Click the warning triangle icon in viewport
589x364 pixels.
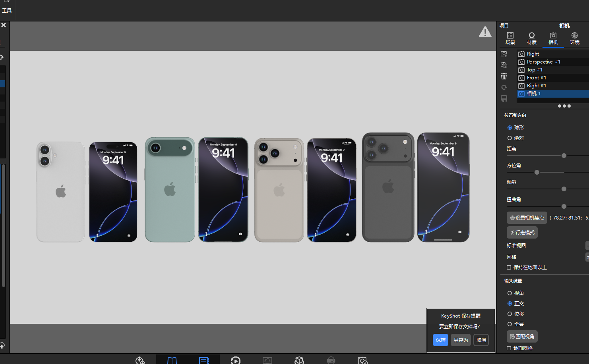coord(485,32)
